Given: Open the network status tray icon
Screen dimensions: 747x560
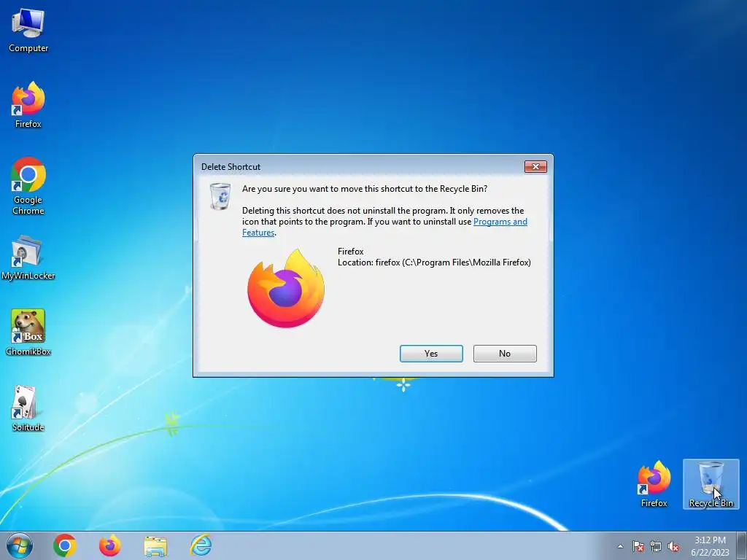Looking at the screenshot, I should coord(656,546).
